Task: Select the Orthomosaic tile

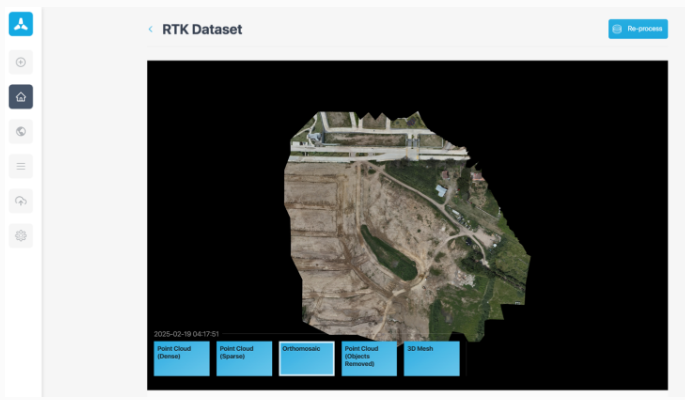Action: tap(307, 359)
